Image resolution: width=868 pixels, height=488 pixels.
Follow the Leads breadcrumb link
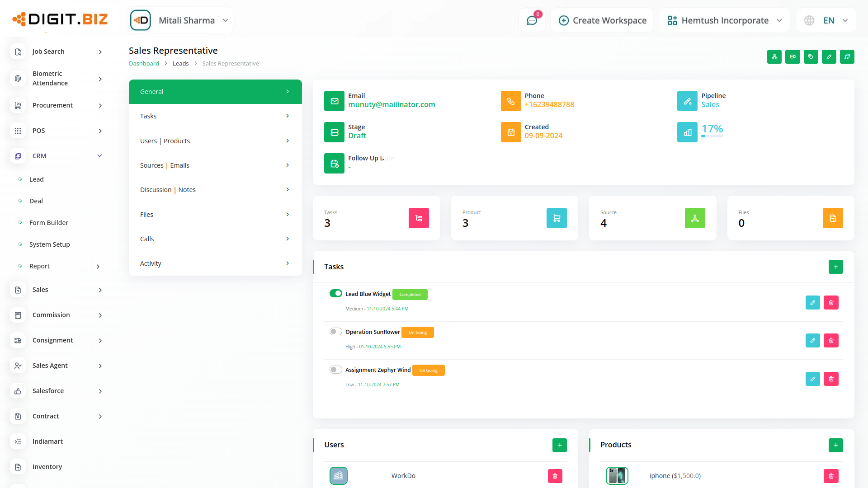point(180,64)
